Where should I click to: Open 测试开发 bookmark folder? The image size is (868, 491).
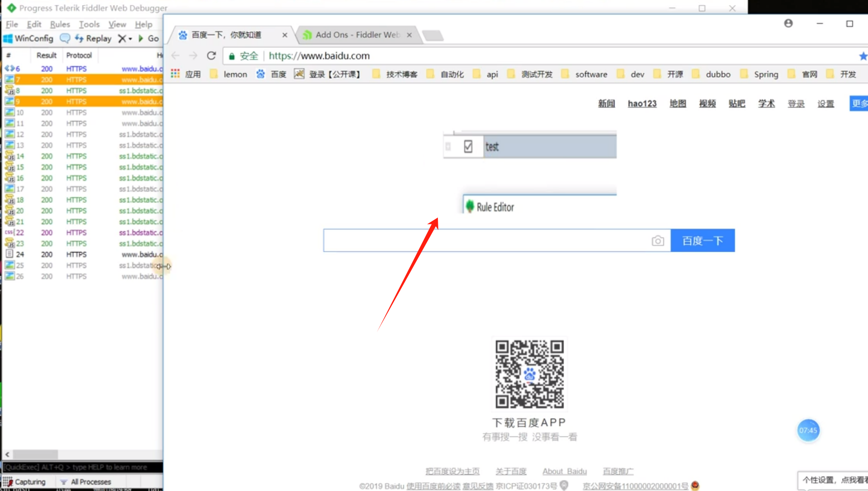[x=530, y=74]
